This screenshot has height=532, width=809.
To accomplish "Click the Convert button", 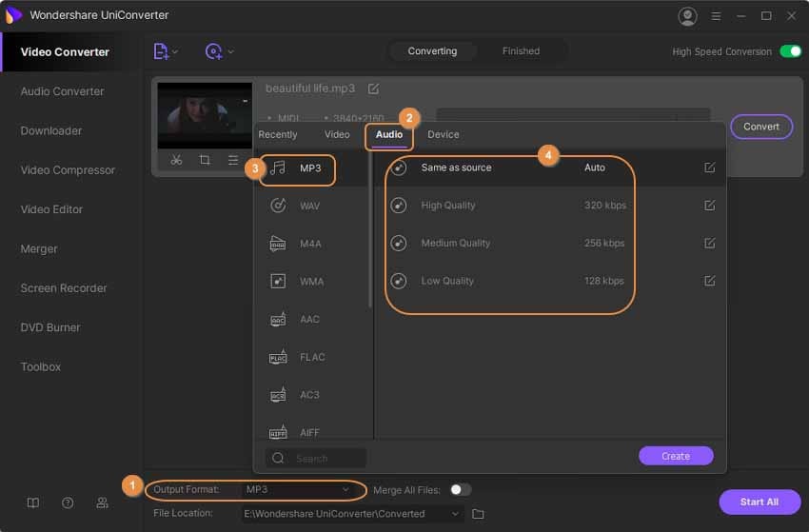I will click(761, 127).
